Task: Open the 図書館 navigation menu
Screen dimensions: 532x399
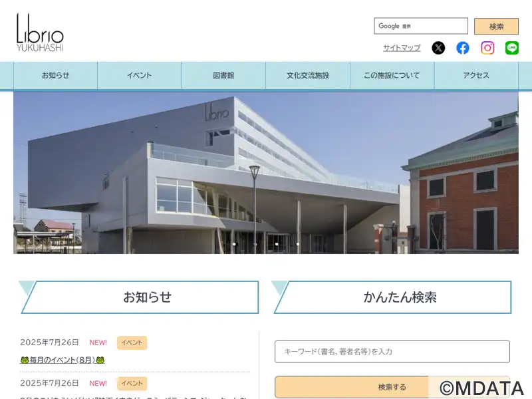Action: tap(223, 75)
